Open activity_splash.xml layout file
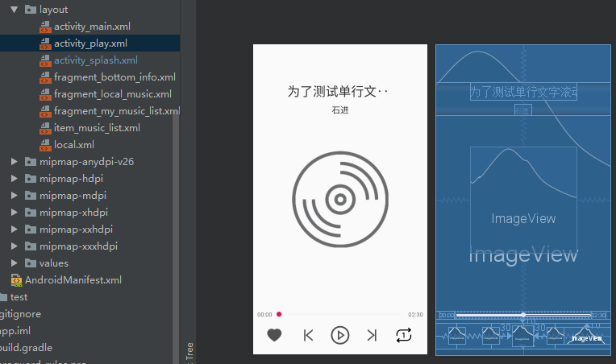The height and width of the screenshot is (364, 616). pos(95,60)
